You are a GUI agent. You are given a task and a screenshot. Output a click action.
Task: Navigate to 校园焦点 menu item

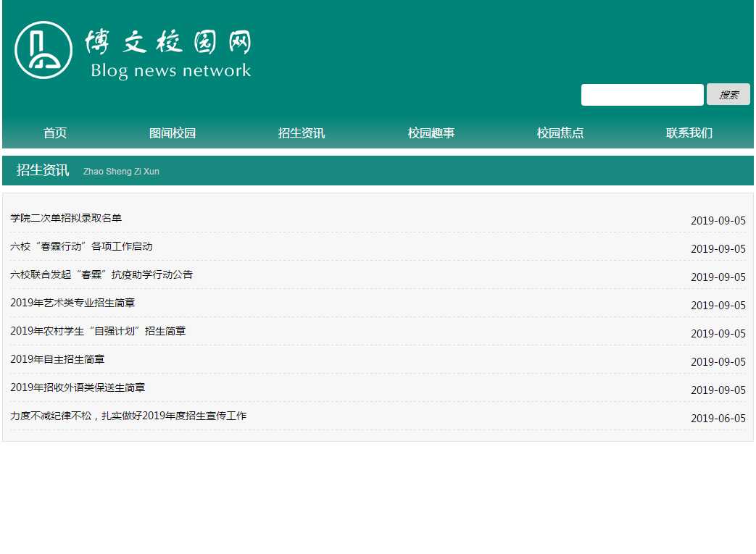(x=560, y=133)
